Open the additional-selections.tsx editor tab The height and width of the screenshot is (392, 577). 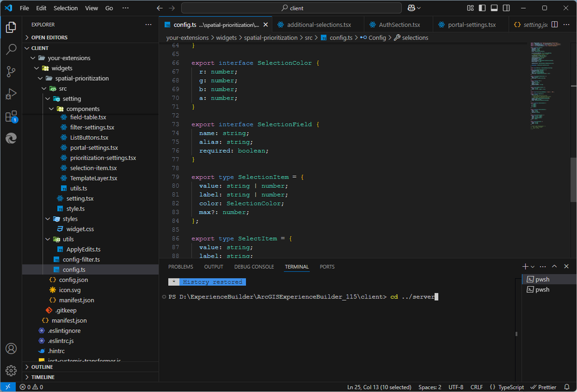pyautogui.click(x=319, y=25)
